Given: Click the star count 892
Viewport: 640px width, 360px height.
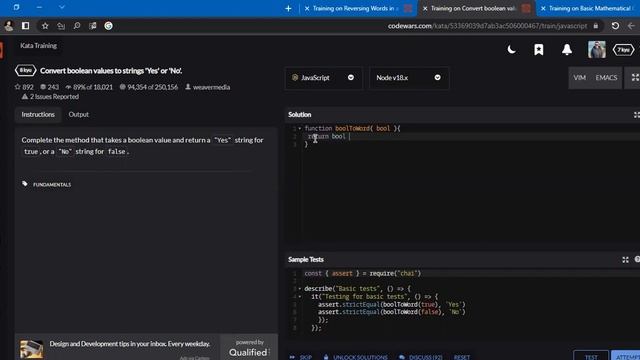Looking at the screenshot, I should click(24, 87).
